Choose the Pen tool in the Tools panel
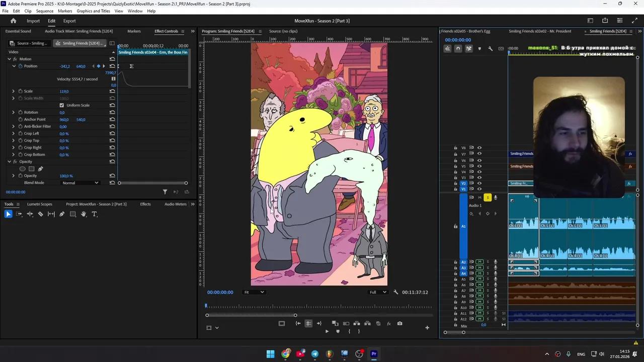The image size is (644, 362). click(61, 214)
